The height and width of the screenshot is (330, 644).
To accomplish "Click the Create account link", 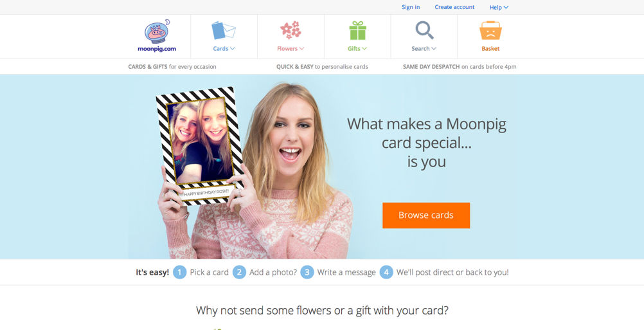I will (454, 7).
